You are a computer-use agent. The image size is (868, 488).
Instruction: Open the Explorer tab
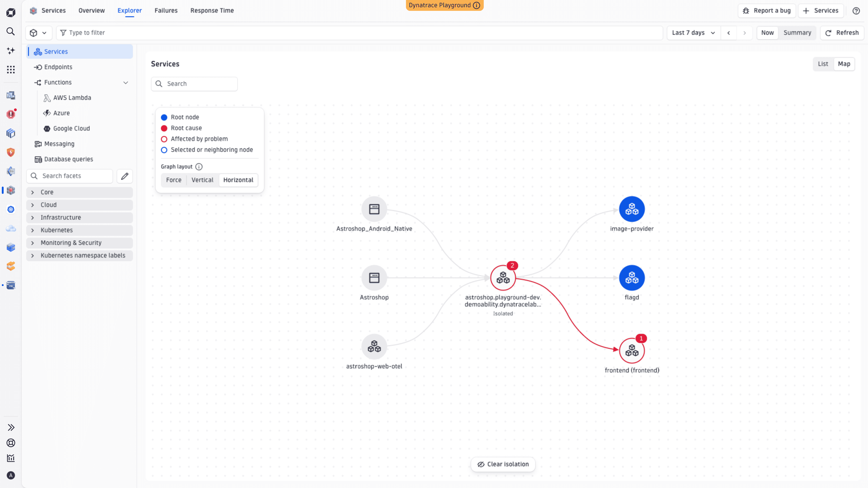tap(130, 11)
